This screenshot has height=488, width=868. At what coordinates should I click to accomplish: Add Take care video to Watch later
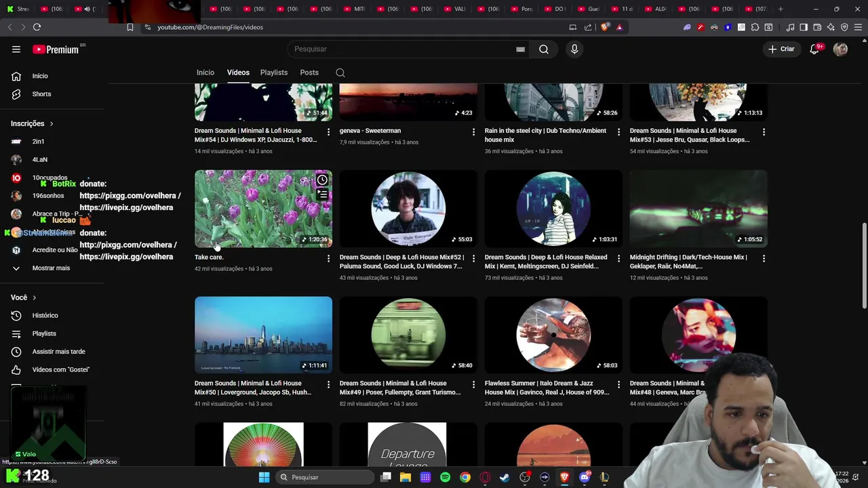(322, 180)
